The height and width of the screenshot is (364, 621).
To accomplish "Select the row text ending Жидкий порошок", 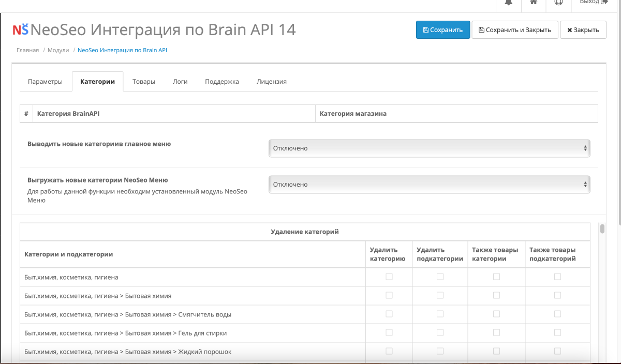I will coord(128,352).
